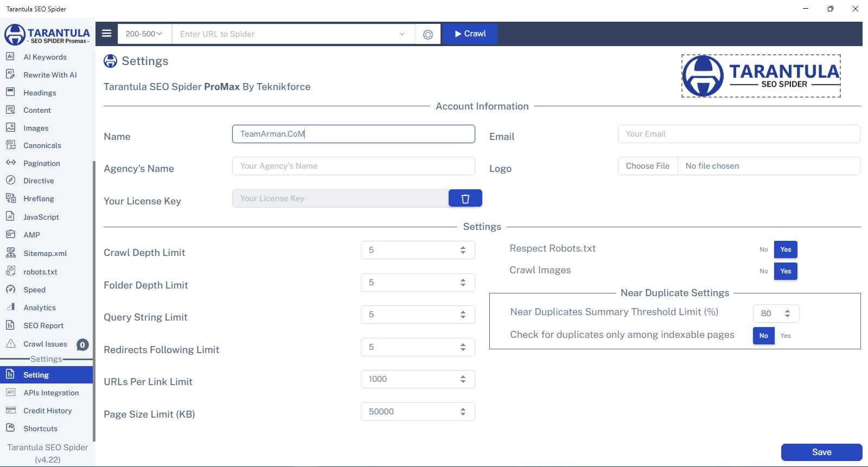This screenshot has width=868, height=467.
Task: Adjust Page Size Limit stepper arrows
Action: click(x=463, y=412)
